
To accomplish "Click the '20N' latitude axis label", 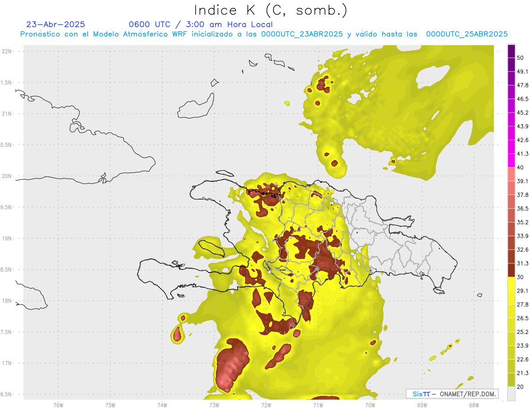I will click(x=7, y=176).
